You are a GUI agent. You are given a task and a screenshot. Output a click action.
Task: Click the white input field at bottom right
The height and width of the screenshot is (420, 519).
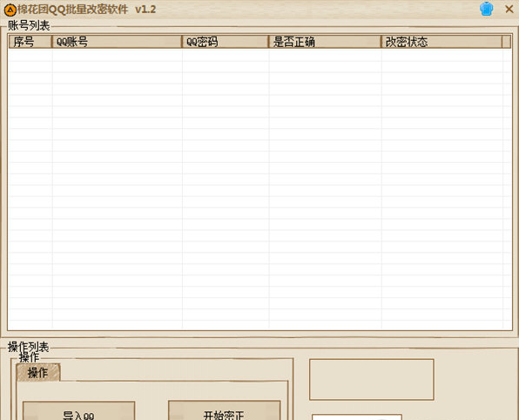tap(357, 417)
